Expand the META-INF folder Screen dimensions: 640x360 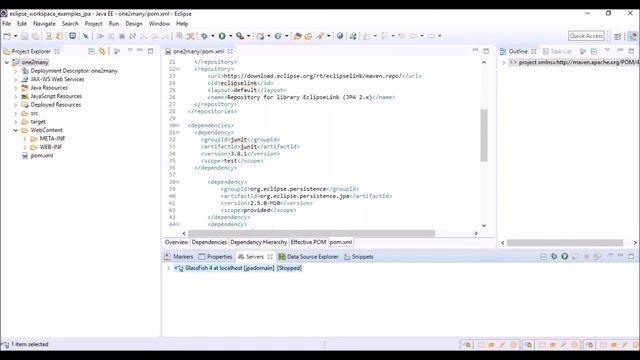(25, 139)
